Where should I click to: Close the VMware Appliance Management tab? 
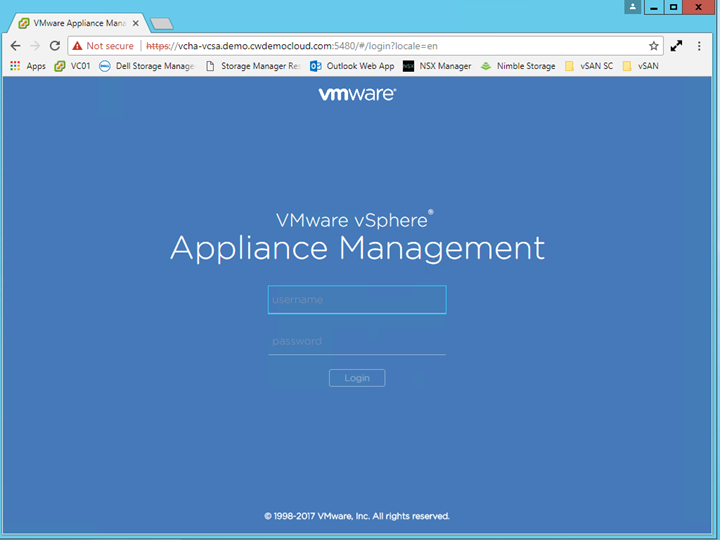(135, 23)
